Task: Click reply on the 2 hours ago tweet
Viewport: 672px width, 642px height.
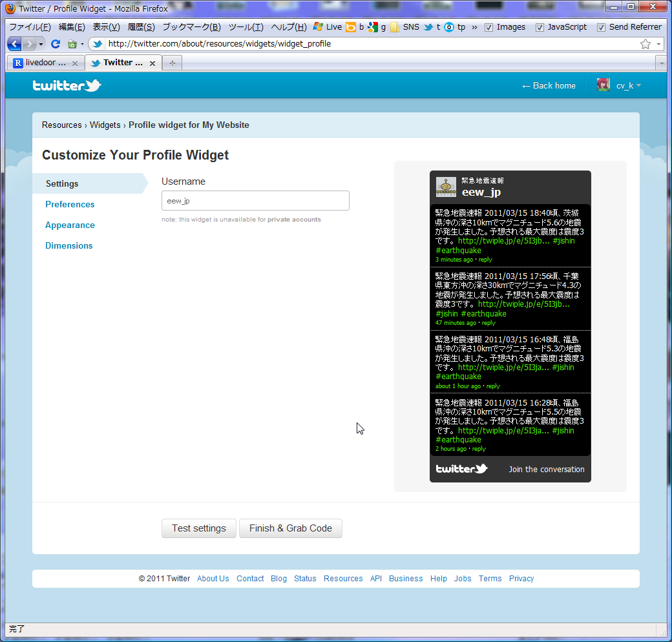Action: pyautogui.click(x=479, y=449)
